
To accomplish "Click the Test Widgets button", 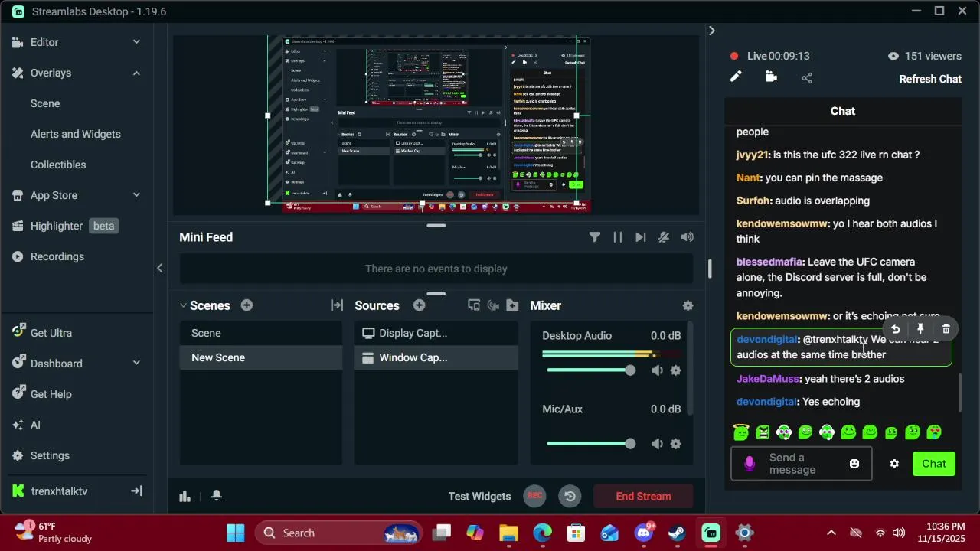I will 479,496.
